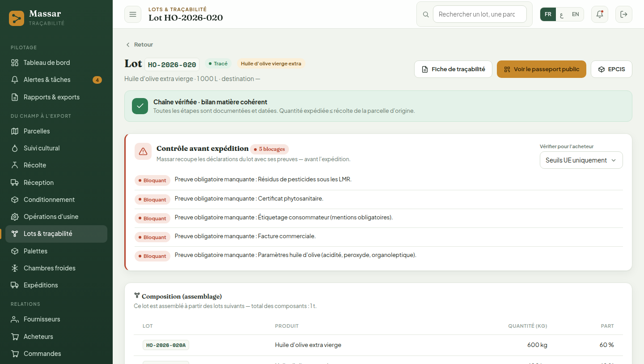Click the Massar logo icon

point(17,18)
